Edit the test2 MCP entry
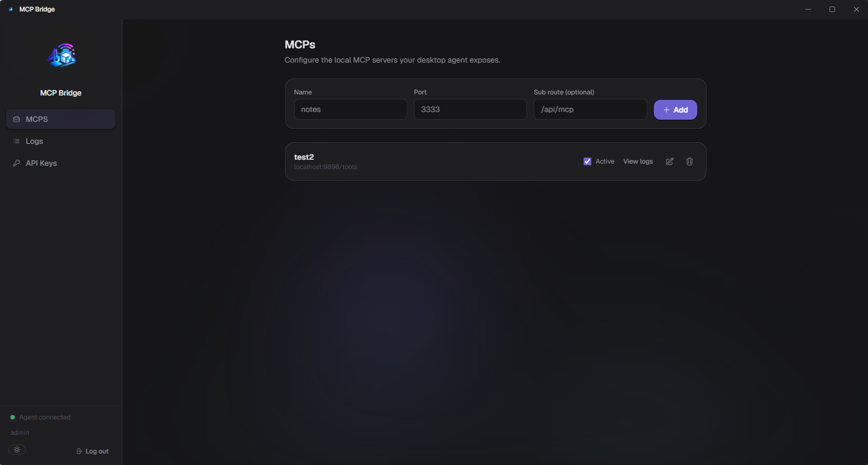This screenshot has width=868, height=465. [x=670, y=161]
